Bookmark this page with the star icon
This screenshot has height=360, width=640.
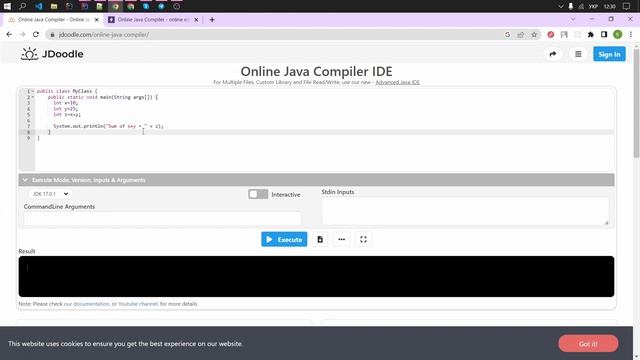pos(534,35)
